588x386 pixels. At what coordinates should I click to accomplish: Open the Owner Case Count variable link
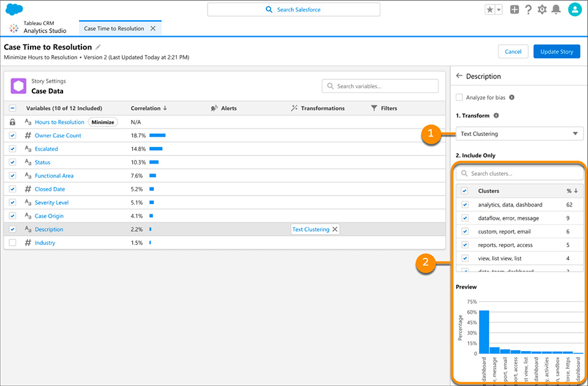point(58,135)
